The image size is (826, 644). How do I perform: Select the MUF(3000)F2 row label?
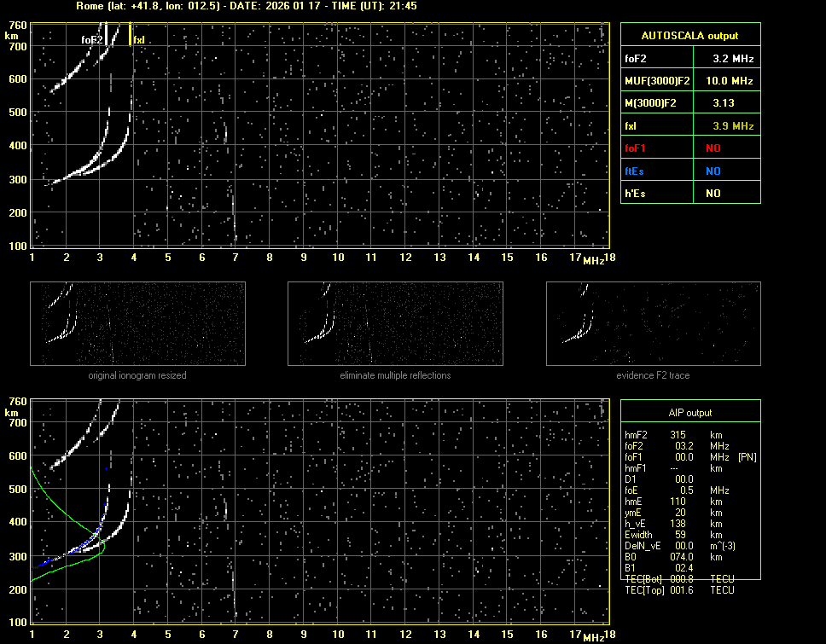[x=655, y=81]
